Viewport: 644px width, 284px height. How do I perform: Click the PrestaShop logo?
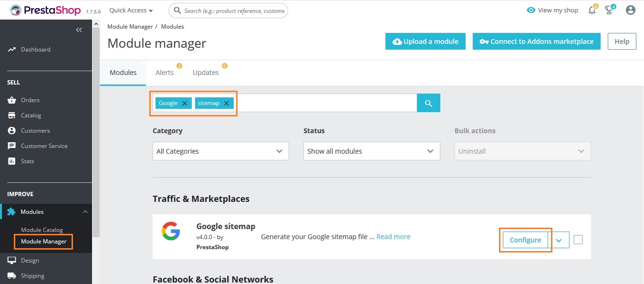(x=45, y=10)
